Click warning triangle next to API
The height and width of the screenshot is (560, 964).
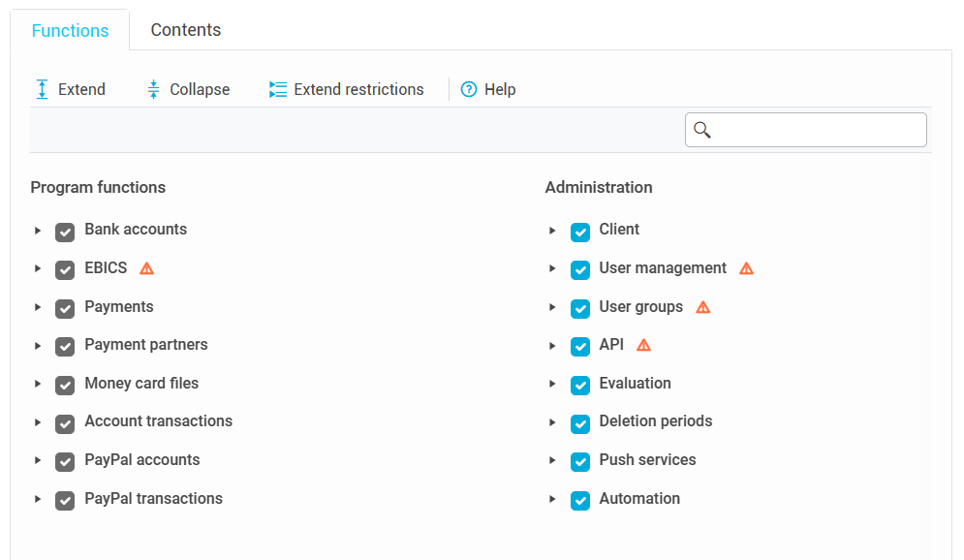click(643, 345)
